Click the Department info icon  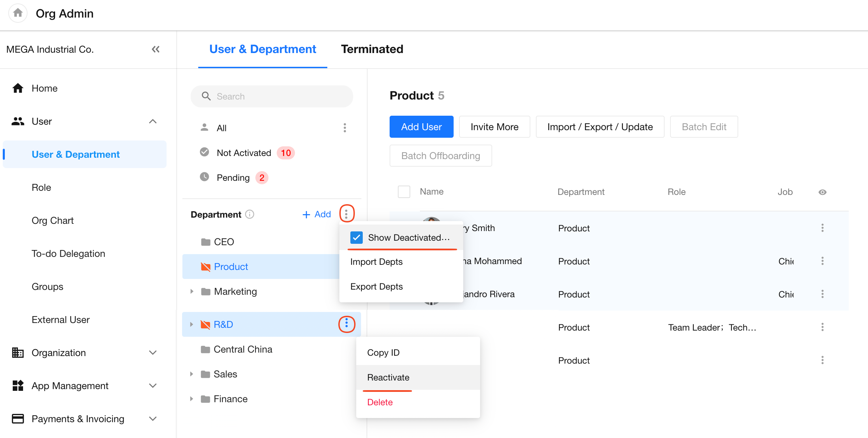[x=250, y=214]
